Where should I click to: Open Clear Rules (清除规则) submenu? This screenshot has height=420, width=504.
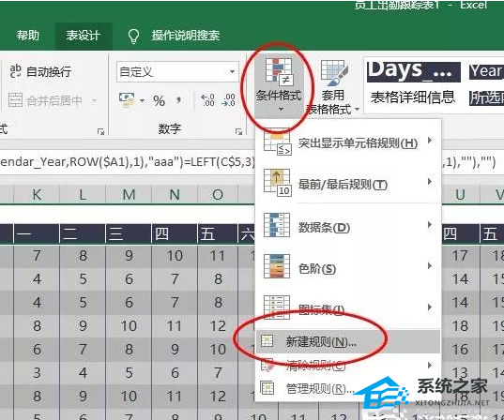point(348,365)
